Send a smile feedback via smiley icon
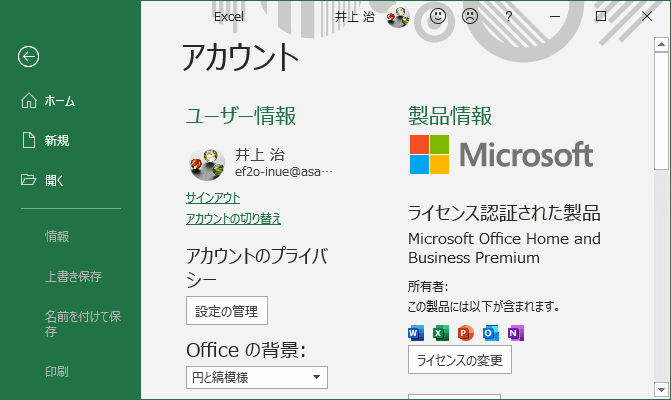The height and width of the screenshot is (400, 671). click(x=437, y=16)
